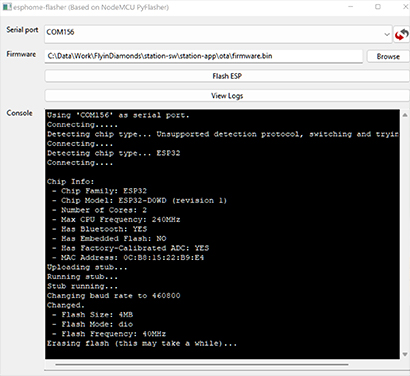
Task: Click 'Unsupported detection protocol' console line
Action: 223,134
